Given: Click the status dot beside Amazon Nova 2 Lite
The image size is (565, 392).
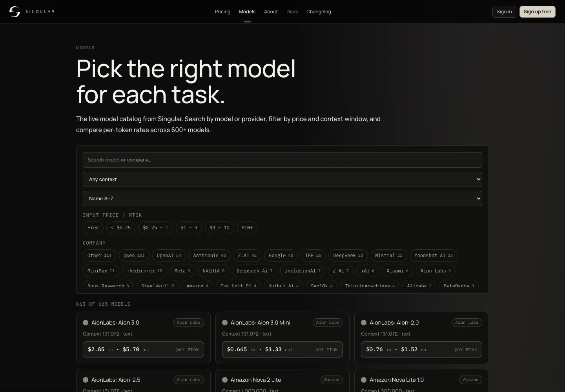Looking at the screenshot, I should pyautogui.click(x=225, y=380).
